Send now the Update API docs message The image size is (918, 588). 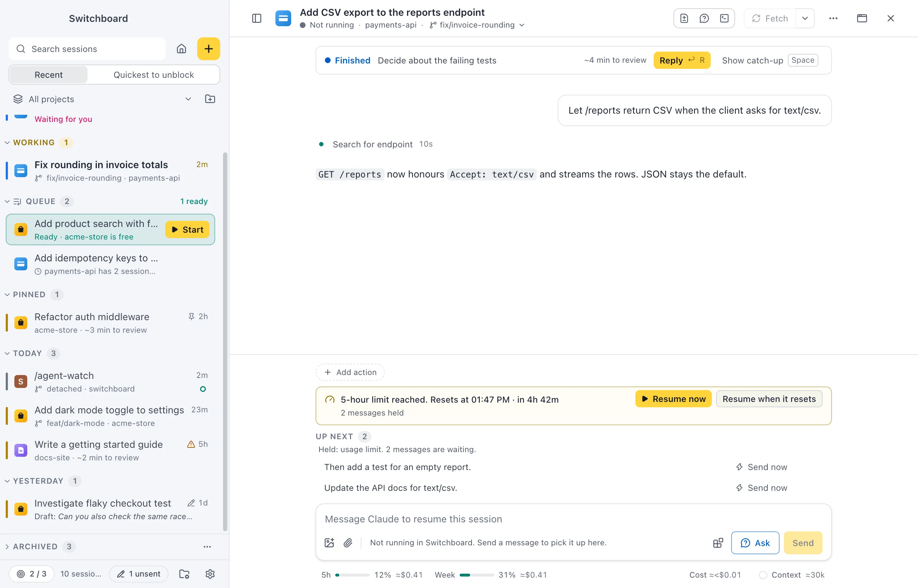click(x=761, y=488)
